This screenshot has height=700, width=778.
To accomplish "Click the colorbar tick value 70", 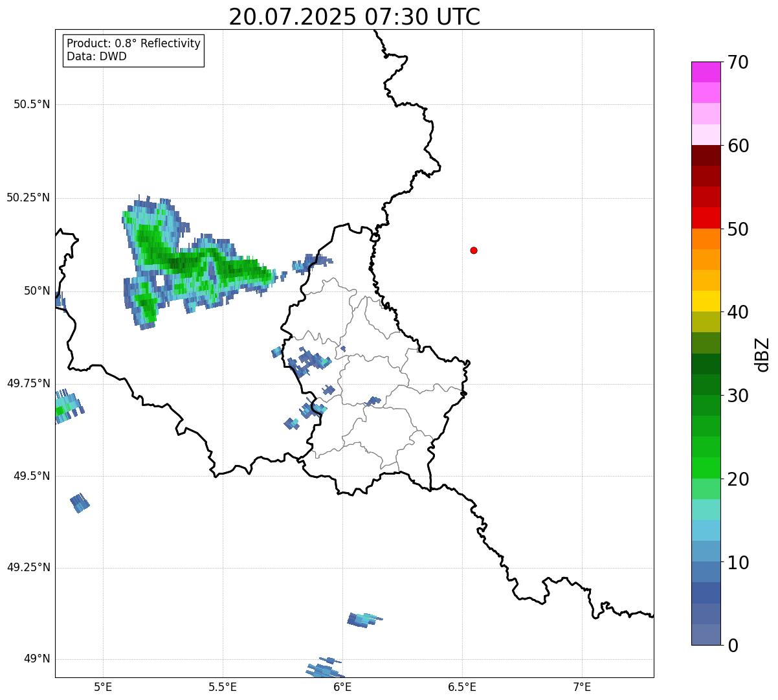I will coord(738,62).
